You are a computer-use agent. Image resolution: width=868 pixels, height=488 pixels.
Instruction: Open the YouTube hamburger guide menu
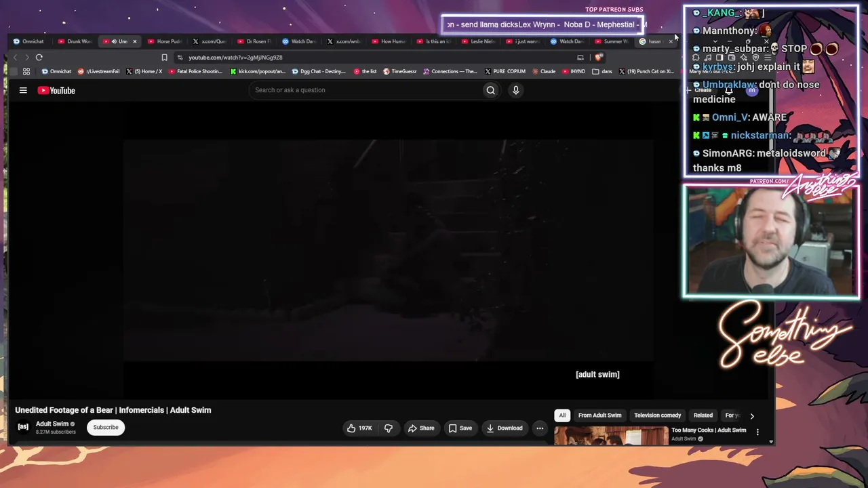pos(23,90)
